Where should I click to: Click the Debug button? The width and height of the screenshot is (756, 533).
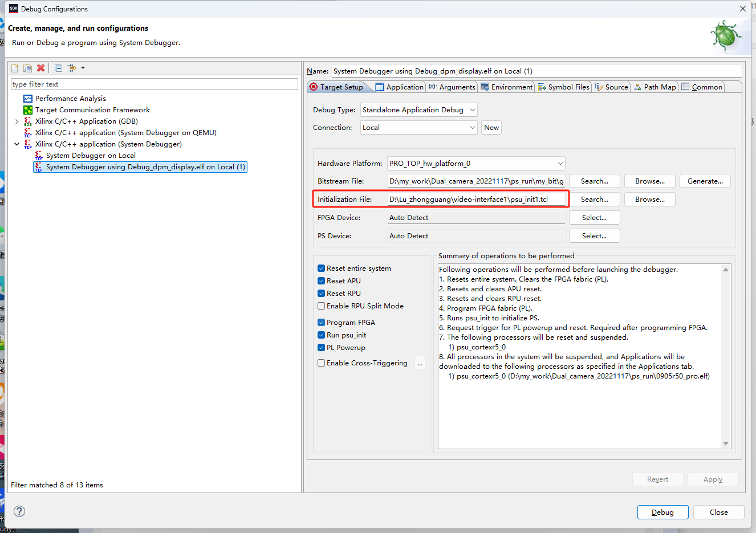point(662,512)
